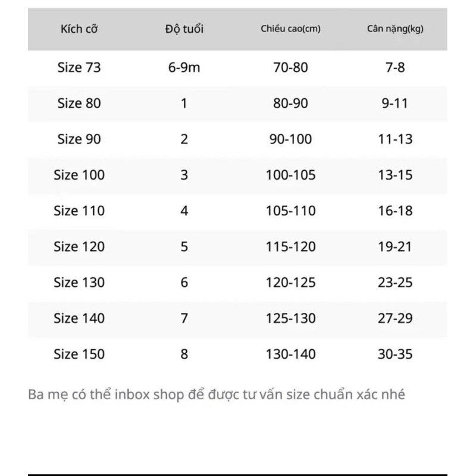476x476 pixels.
Task: Click the "100-105" height cell
Action: point(291,175)
